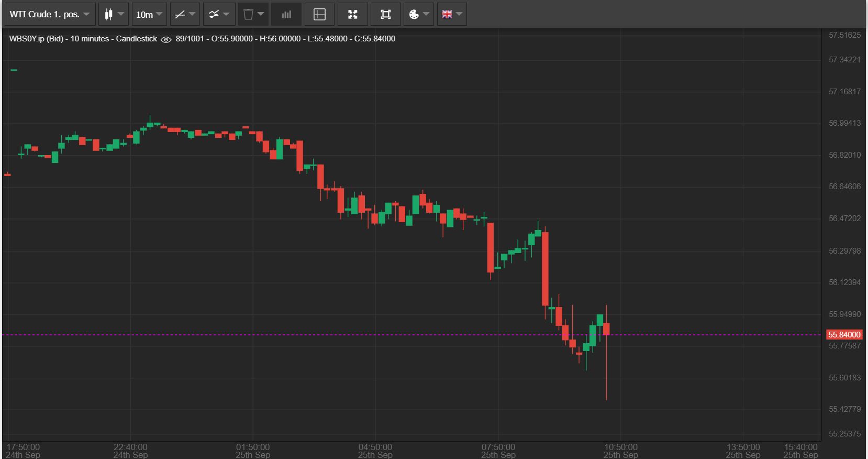Click the fullscreen frame icon
Image resolution: width=868 pixels, height=459 pixels.
pos(386,14)
